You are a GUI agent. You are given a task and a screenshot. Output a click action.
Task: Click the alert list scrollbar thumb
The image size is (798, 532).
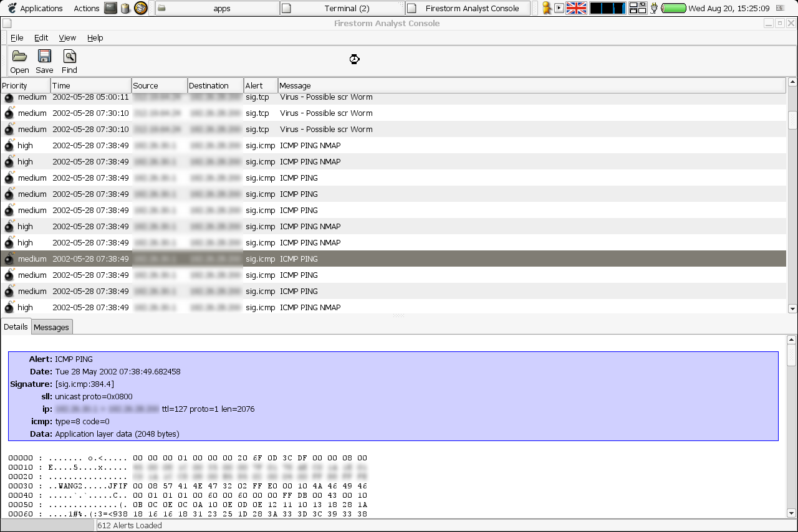tap(792, 120)
